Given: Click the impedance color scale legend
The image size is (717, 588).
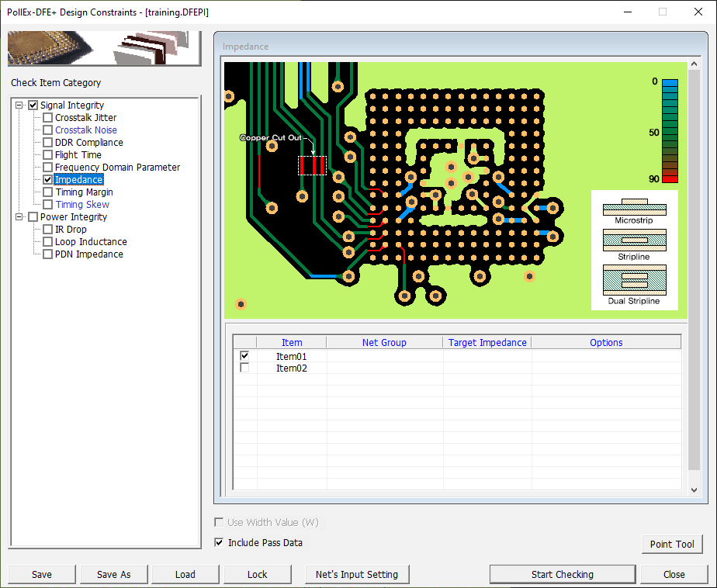Looking at the screenshot, I should [x=670, y=130].
